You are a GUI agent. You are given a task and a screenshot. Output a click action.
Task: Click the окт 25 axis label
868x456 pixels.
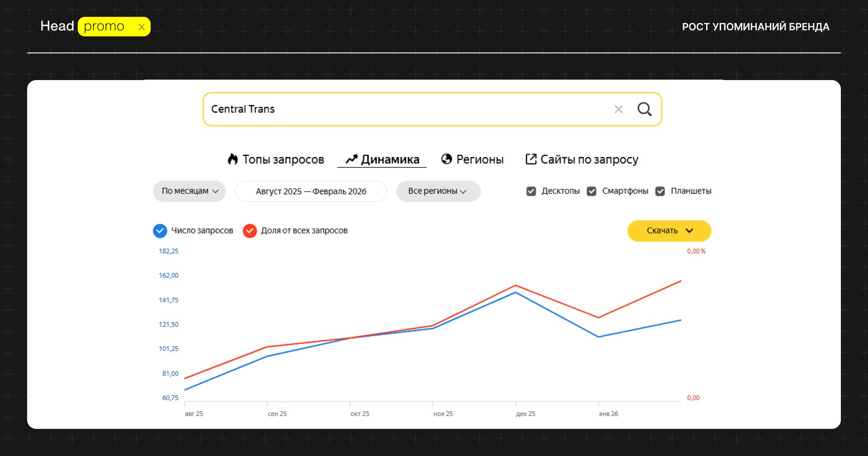click(x=360, y=414)
